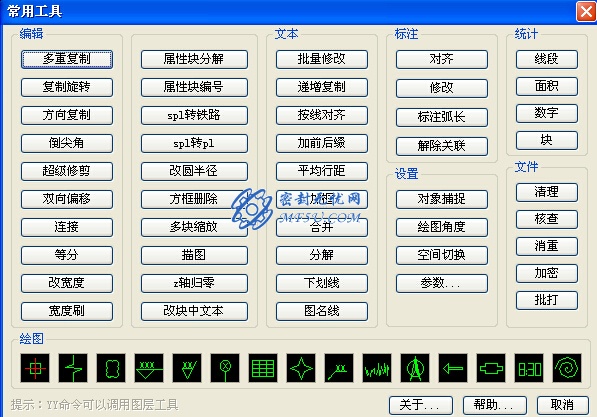Launch the 超级修剪 tool

click(67, 171)
